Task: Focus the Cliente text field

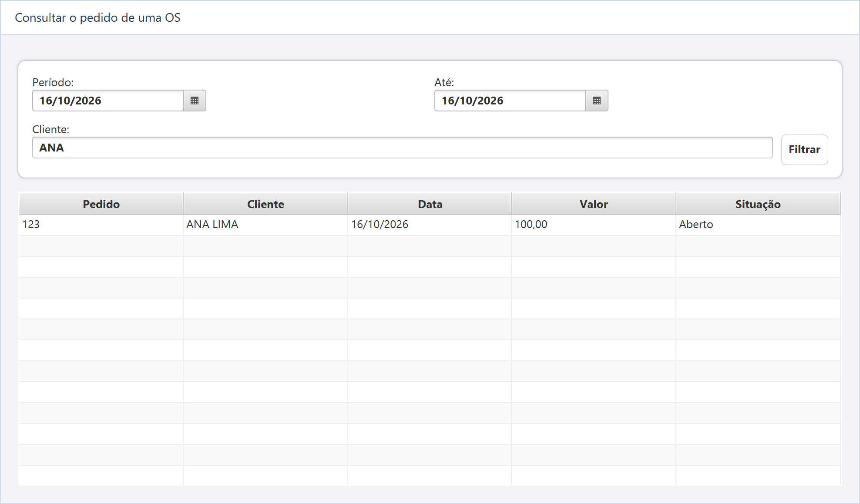Action: (403, 148)
